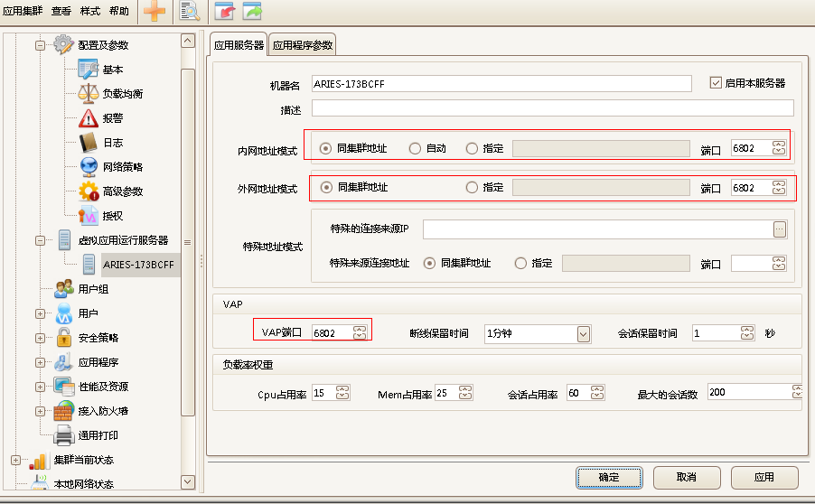Switch to the 应用程序参数 tab
The width and height of the screenshot is (815, 504).
pos(303,44)
